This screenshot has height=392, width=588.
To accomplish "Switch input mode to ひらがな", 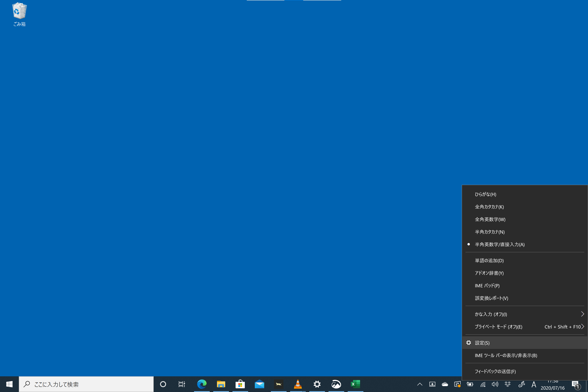I will [485, 194].
